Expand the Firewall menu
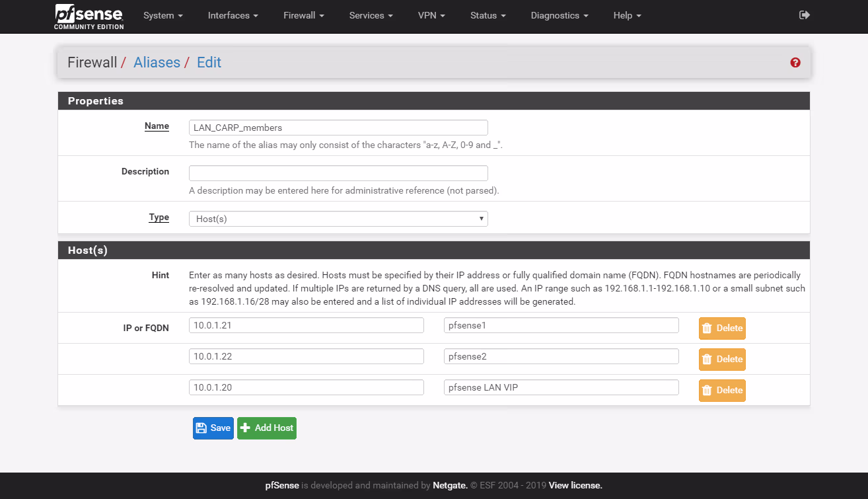Viewport: 868px width, 499px height. point(303,16)
